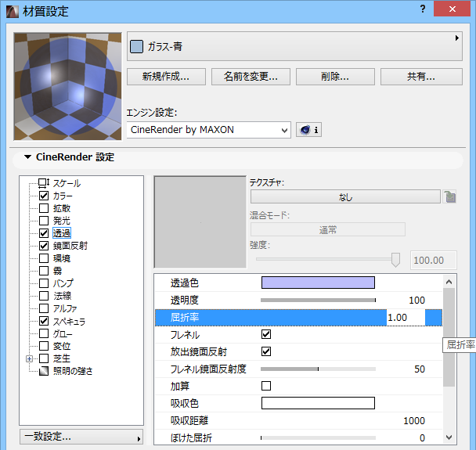
Task: Enable the バンプ channel checkbox
Action: 44,283
